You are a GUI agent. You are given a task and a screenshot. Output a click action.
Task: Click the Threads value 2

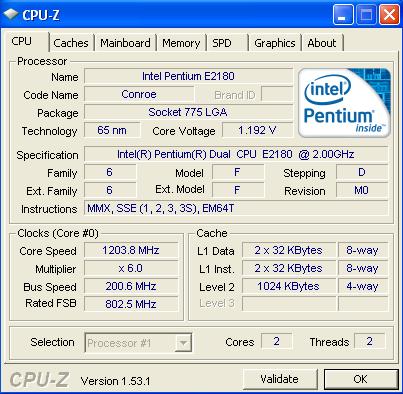point(370,341)
